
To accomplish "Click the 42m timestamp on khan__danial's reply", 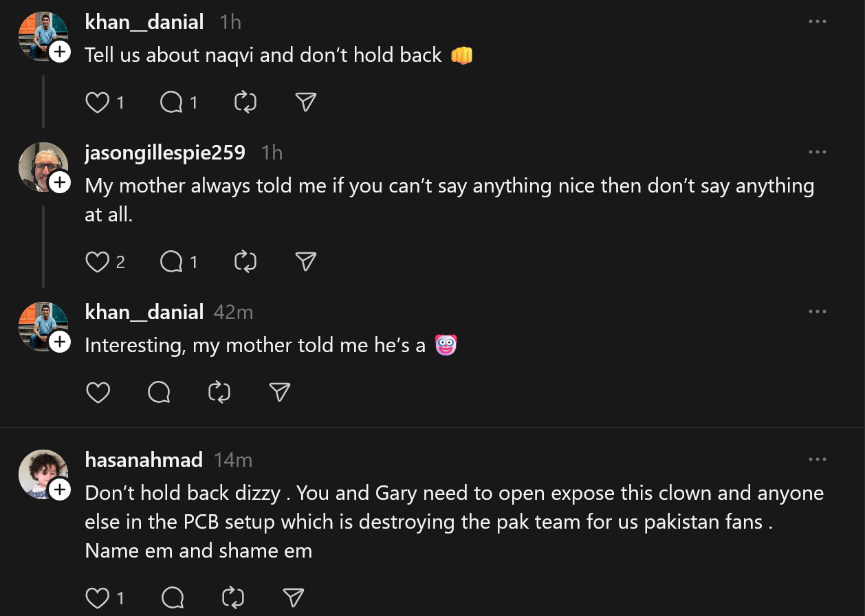I will (233, 312).
